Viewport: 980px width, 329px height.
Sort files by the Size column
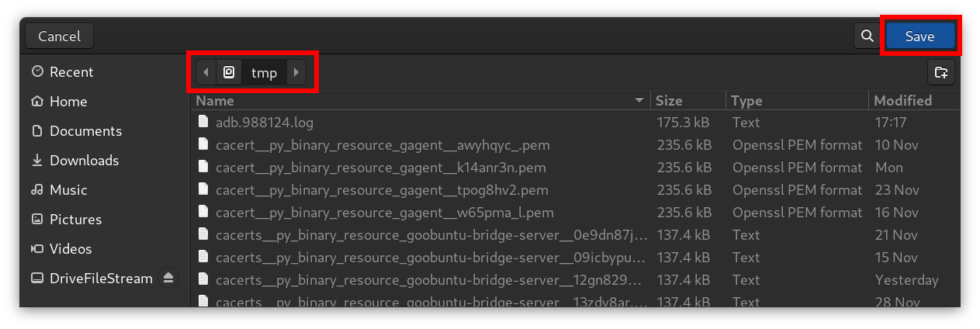pyautogui.click(x=669, y=101)
